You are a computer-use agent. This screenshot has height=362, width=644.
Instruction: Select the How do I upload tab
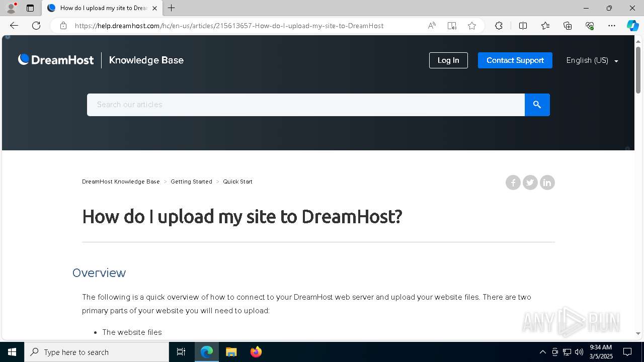tap(103, 8)
